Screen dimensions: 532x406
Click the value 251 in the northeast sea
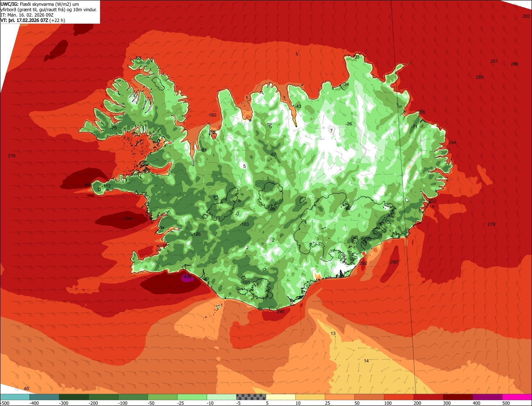[x=494, y=61]
